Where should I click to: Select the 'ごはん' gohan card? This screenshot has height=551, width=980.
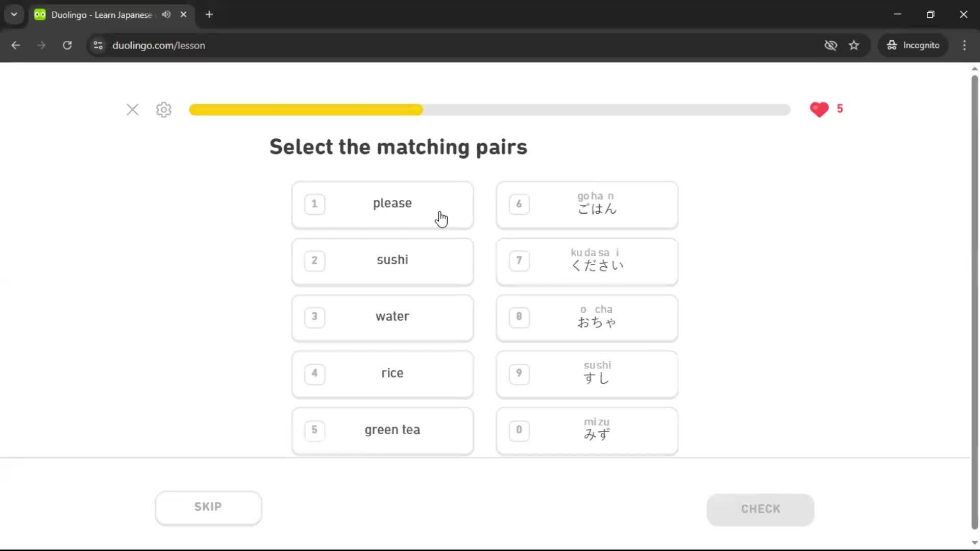click(x=587, y=204)
